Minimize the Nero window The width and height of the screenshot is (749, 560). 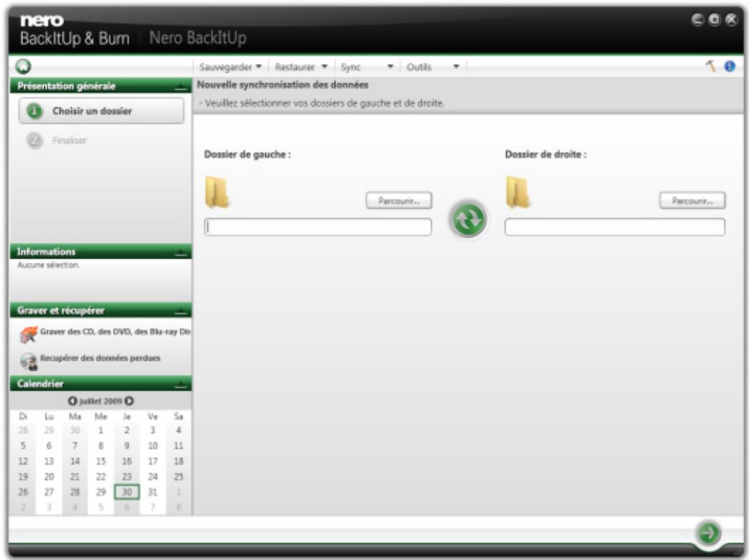697,20
